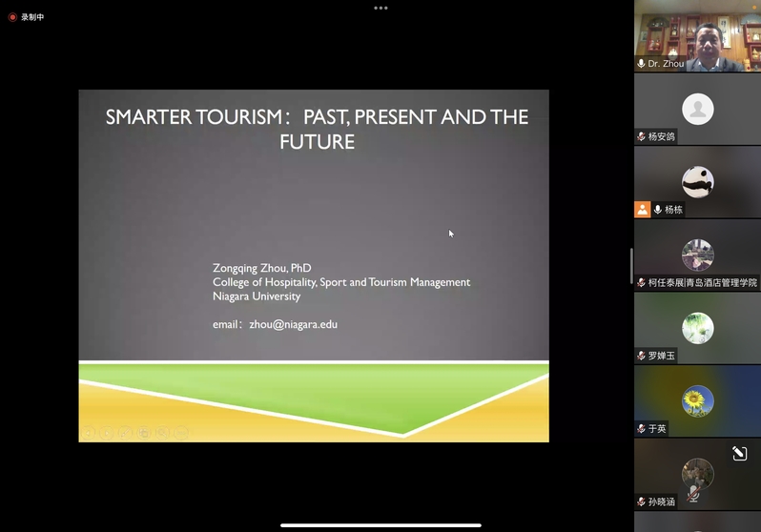This screenshot has width=761, height=532.
Task: Open the see all slides icon
Action: pyautogui.click(x=144, y=433)
